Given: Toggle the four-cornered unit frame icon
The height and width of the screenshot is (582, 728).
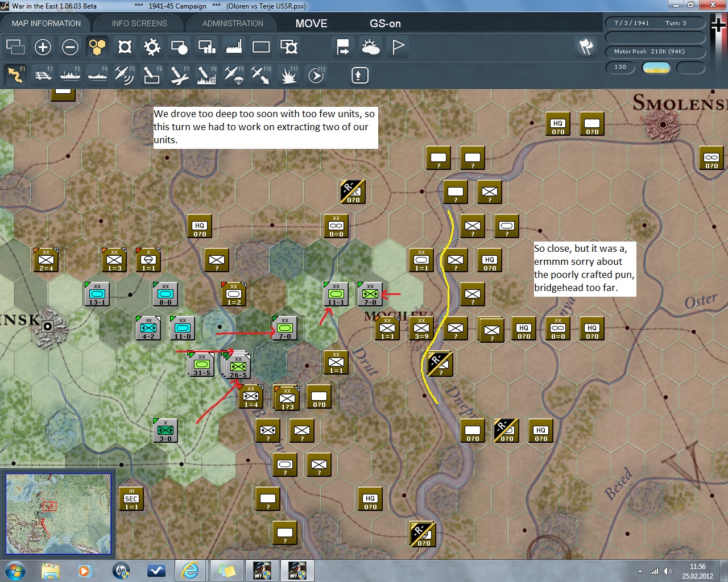Looking at the screenshot, I should (125, 47).
